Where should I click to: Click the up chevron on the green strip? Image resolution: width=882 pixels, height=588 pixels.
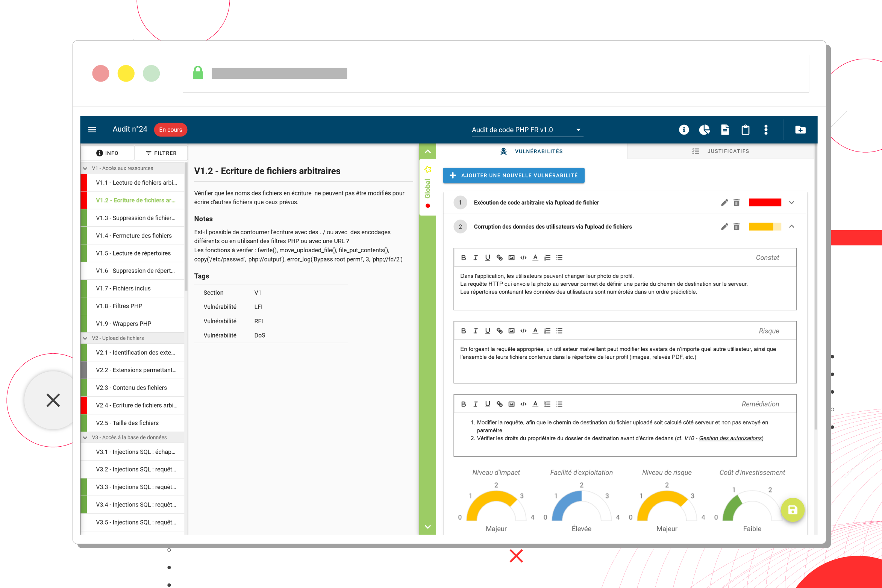[428, 152]
